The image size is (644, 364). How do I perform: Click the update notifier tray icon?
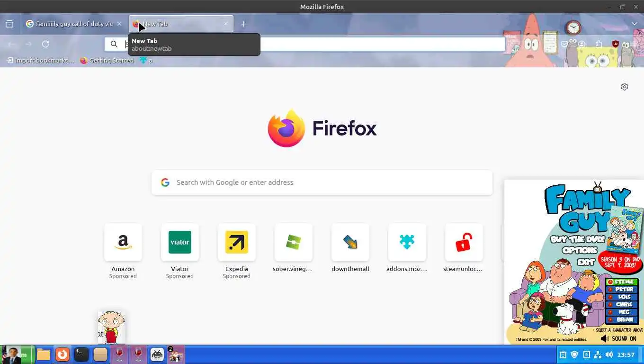click(563, 355)
